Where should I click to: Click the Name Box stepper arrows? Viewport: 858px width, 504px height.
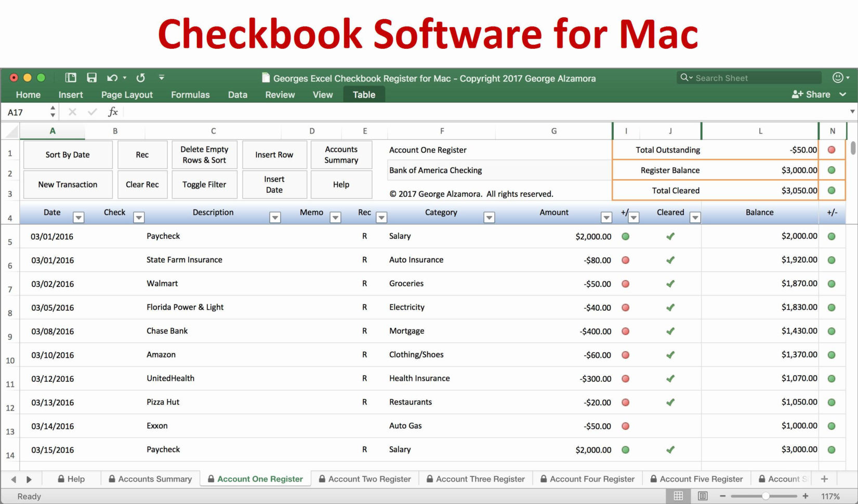pos(52,112)
